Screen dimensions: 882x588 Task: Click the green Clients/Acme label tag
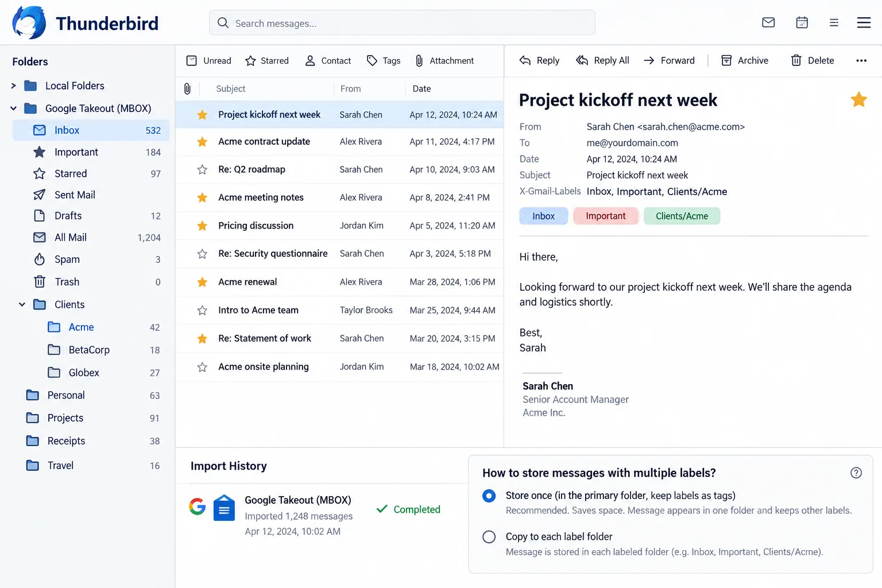point(682,216)
